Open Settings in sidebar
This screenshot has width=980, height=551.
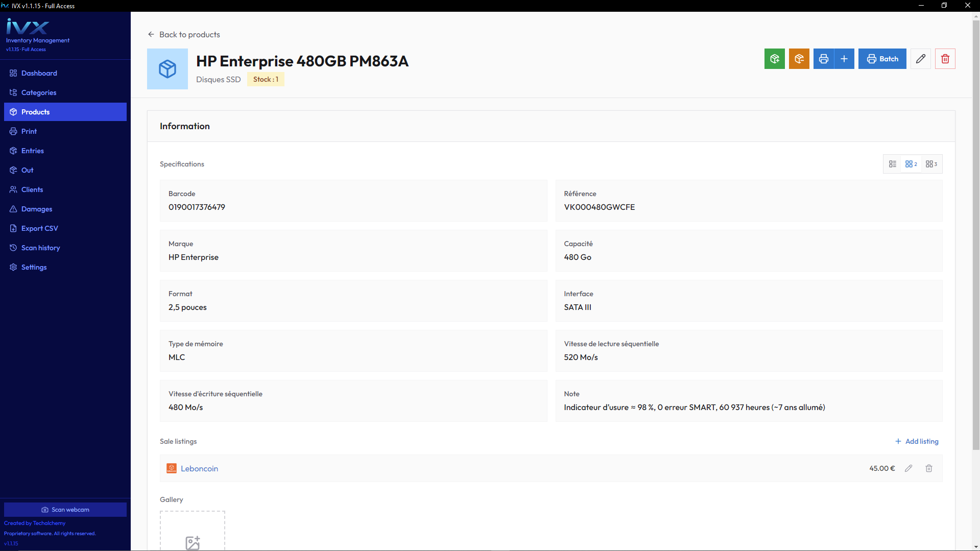pos(65,267)
